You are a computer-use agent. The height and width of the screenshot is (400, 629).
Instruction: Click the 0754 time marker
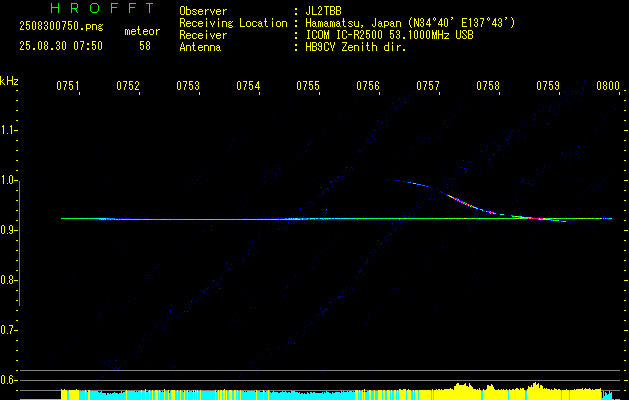[248, 86]
